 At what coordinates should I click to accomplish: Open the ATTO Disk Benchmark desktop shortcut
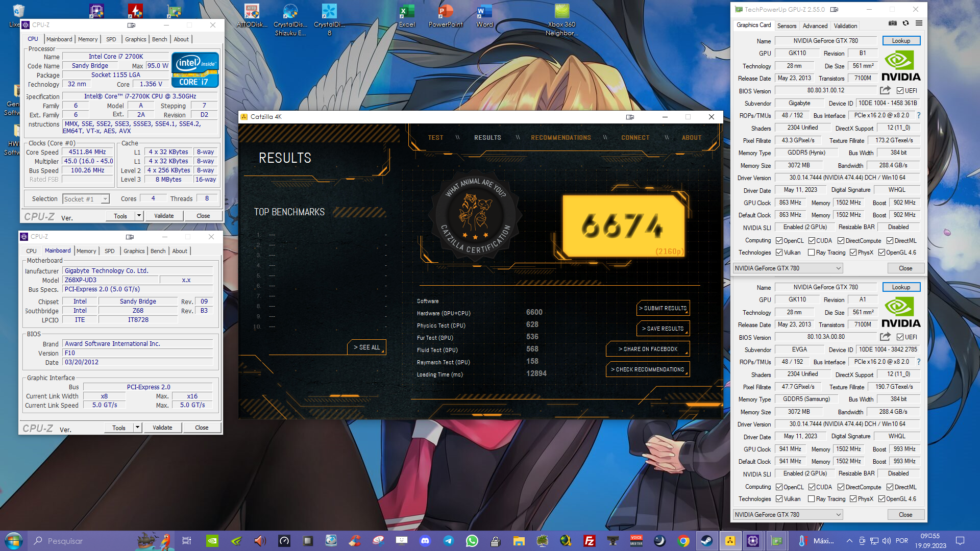[252, 16]
